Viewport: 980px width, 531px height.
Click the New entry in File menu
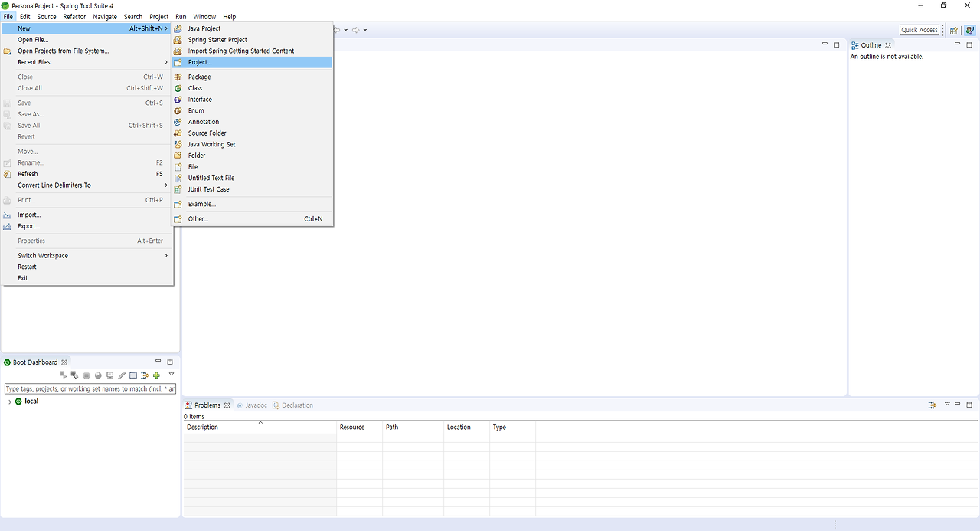click(87, 28)
